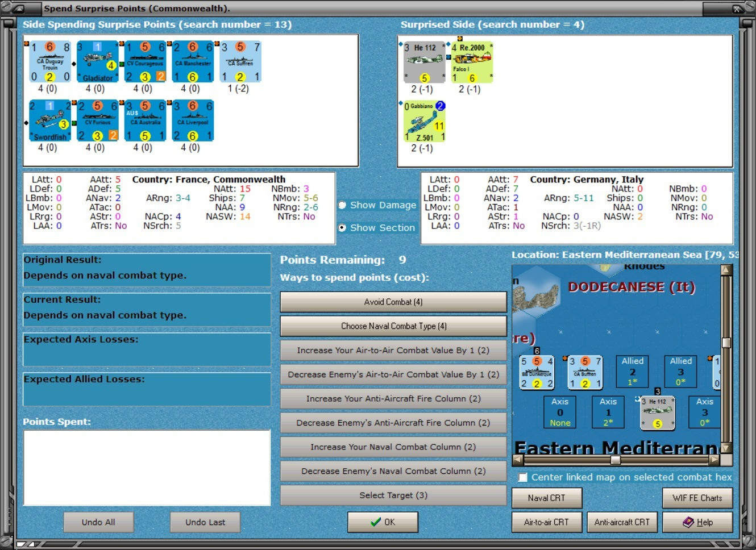
Task: Pick the CA Suffren counter in the top list
Action: [240, 61]
